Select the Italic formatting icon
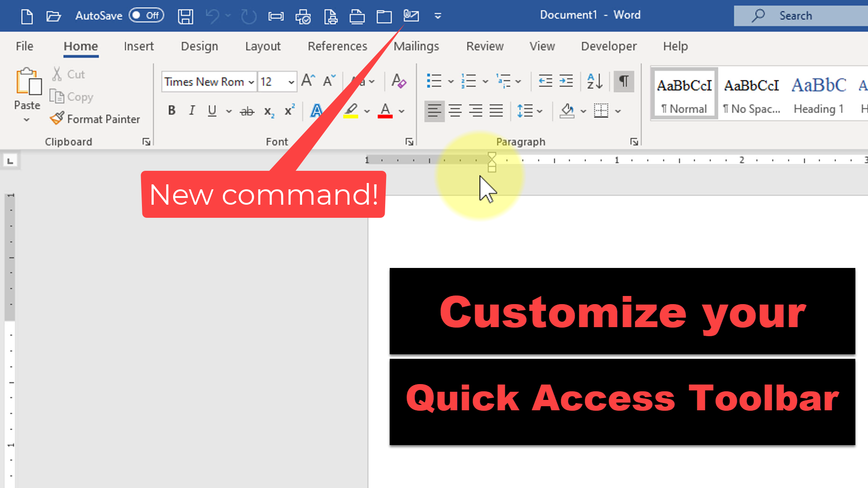 coord(192,112)
